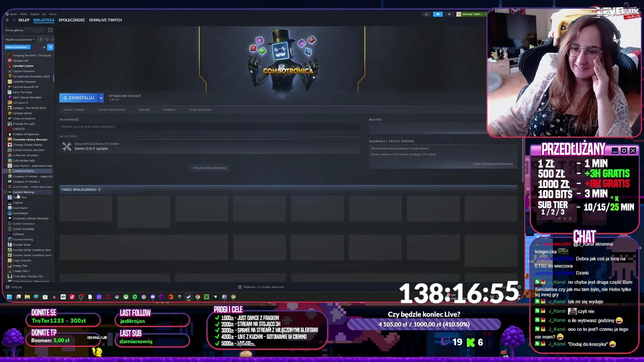Remove the Nieuruchomiona filter tag

pos(28,47)
